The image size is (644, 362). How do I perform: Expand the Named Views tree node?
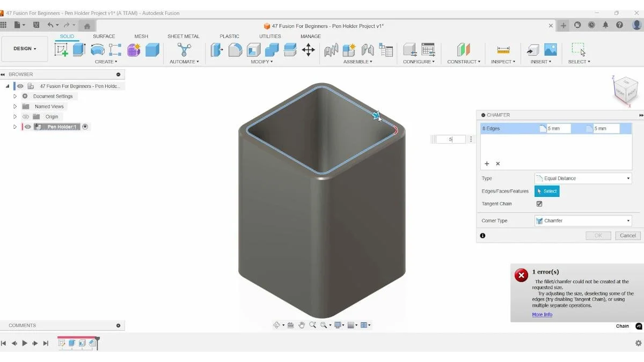coord(15,107)
